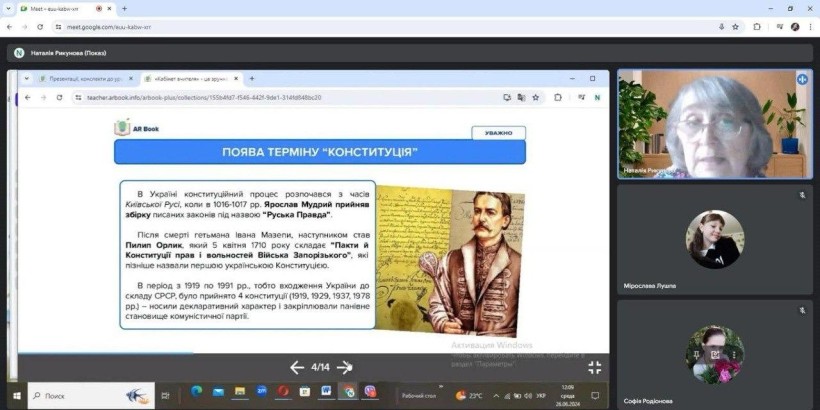Open Zoom app from the taskbar

point(261,391)
